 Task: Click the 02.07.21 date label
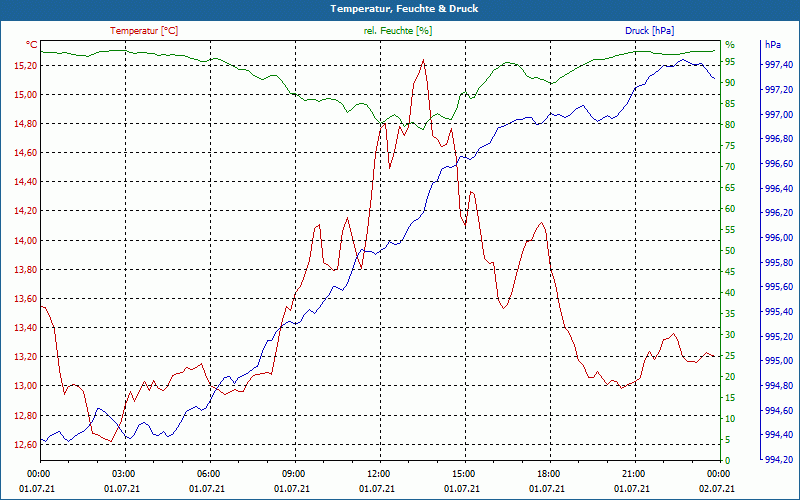pyautogui.click(x=717, y=488)
